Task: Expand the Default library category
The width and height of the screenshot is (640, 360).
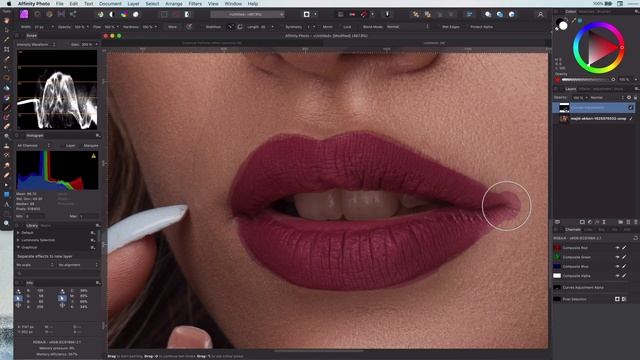Action: (x=18, y=233)
